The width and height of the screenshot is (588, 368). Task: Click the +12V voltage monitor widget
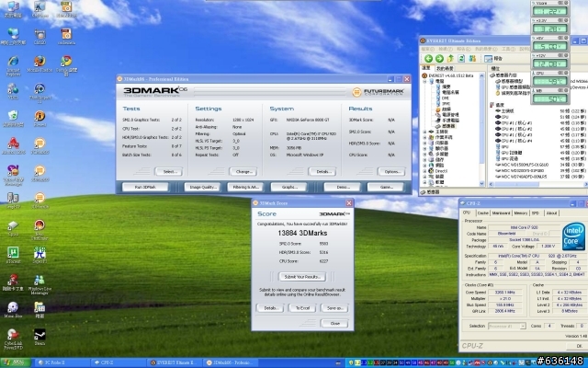coord(550,62)
